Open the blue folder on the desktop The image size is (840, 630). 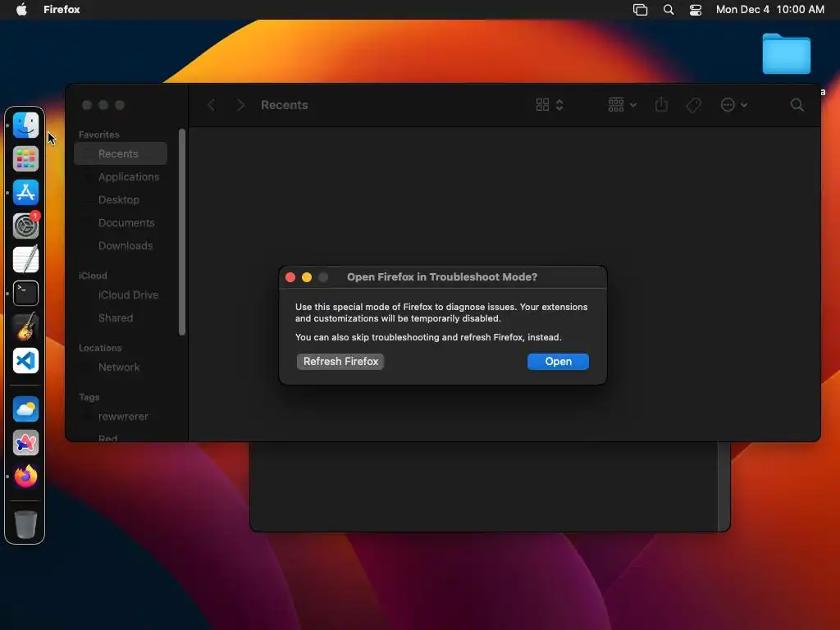786,53
